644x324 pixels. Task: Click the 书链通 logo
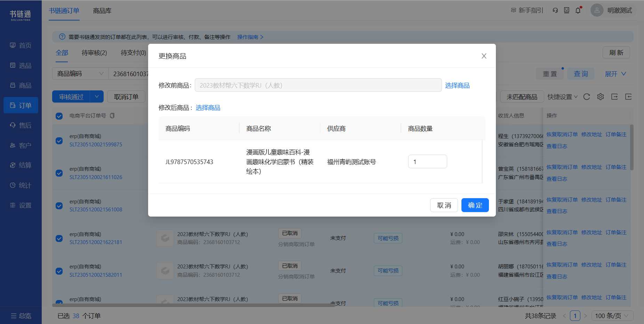(x=21, y=15)
